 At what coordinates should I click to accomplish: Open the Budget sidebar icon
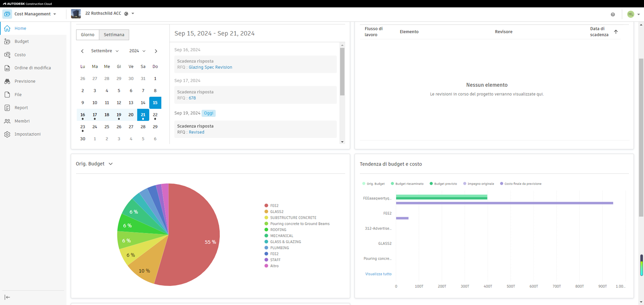click(7, 41)
